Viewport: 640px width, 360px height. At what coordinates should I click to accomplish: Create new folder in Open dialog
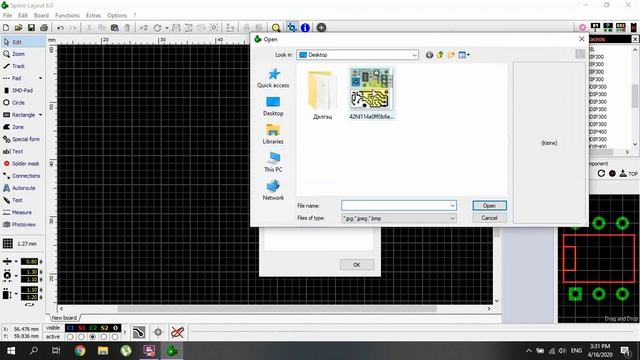coord(451,55)
